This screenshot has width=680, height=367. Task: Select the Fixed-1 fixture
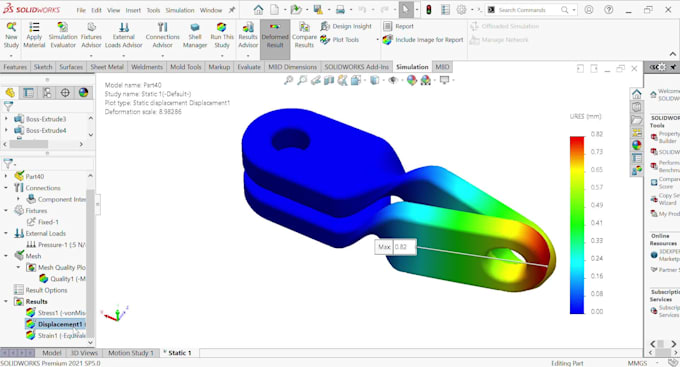coord(42,222)
